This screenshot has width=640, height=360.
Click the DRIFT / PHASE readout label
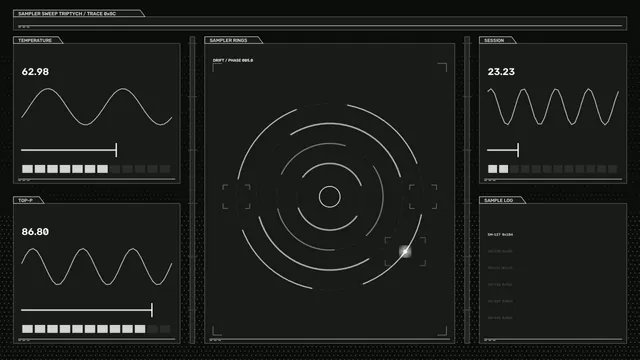233,60
